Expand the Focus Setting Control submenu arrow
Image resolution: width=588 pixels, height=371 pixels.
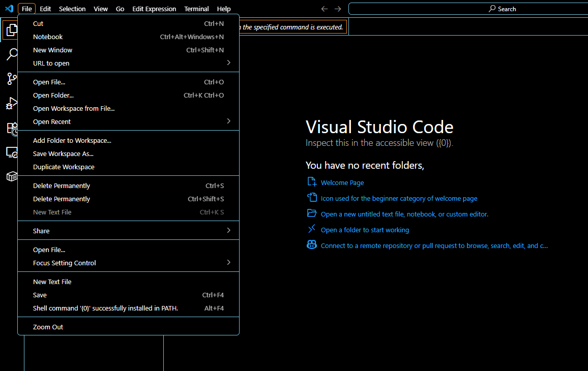(x=229, y=262)
